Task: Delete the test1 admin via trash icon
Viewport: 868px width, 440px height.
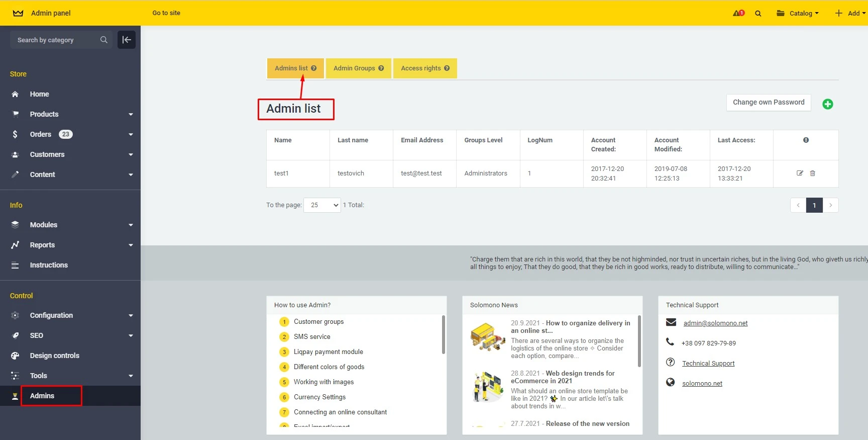Action: (x=812, y=173)
